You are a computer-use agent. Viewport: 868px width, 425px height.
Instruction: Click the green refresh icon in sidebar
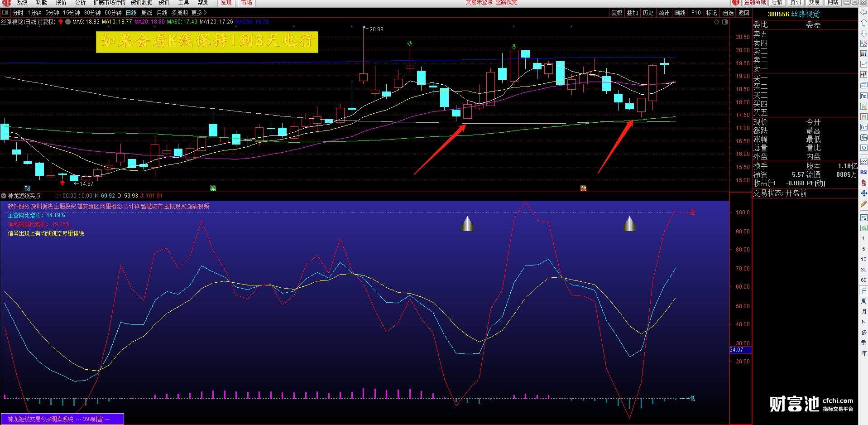[863, 228]
